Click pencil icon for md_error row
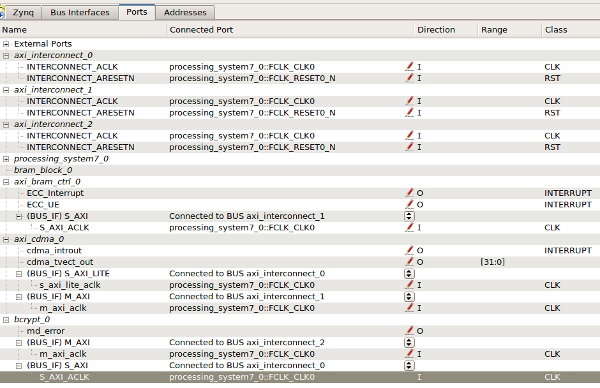Image resolution: width=600 pixels, height=388 pixels. [409, 331]
